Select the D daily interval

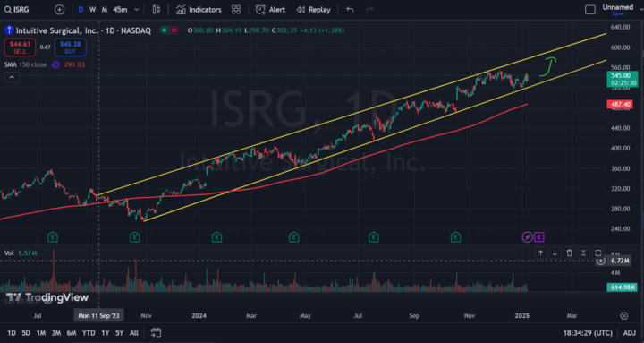80,10
